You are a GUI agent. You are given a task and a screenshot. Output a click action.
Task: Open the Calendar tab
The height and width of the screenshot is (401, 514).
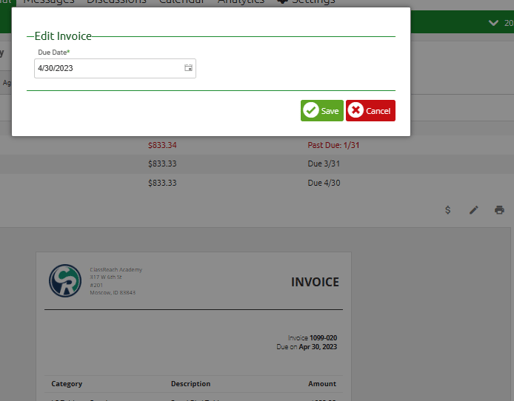(182, 2)
